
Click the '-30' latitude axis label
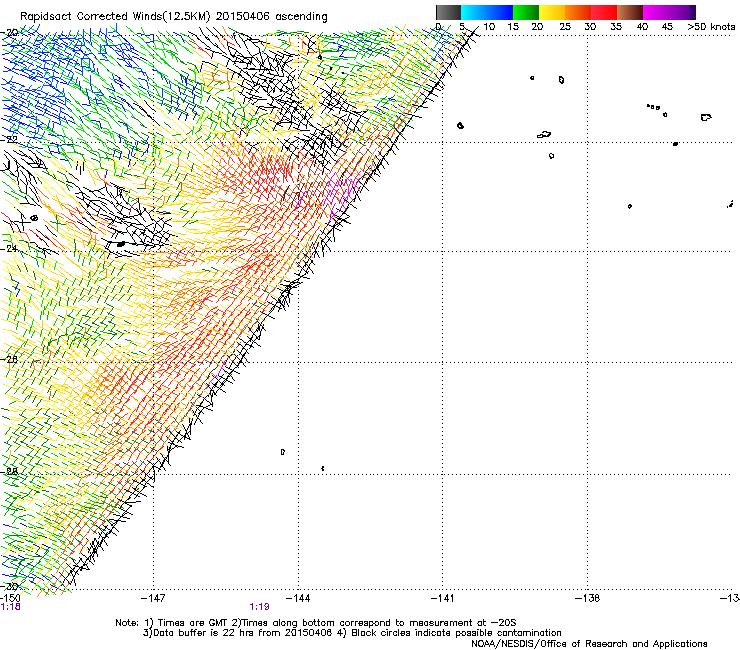pyautogui.click(x=10, y=586)
